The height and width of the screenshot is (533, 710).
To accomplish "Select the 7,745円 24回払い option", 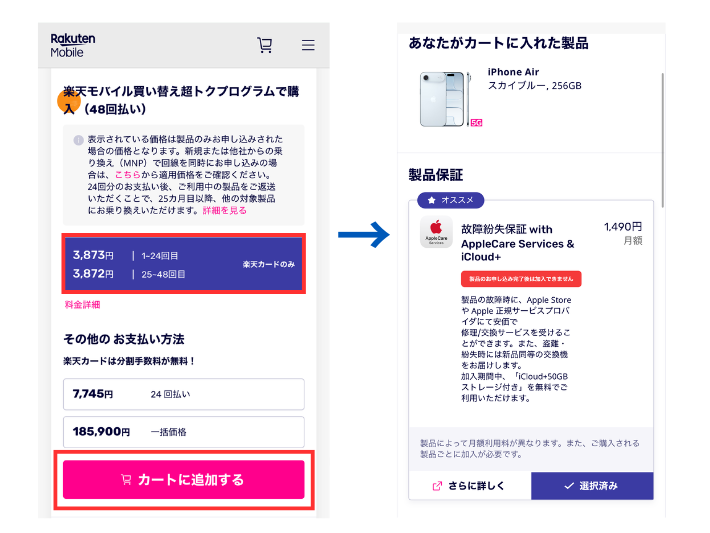I will coord(184,394).
